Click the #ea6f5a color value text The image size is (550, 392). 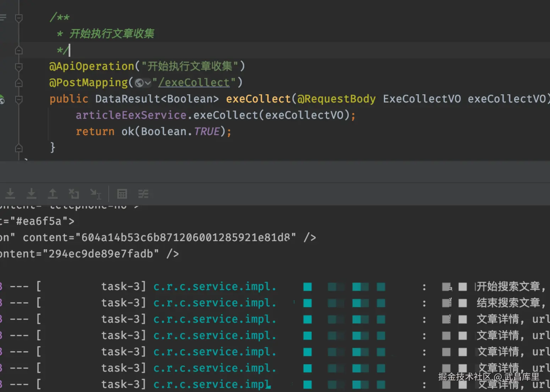point(39,221)
